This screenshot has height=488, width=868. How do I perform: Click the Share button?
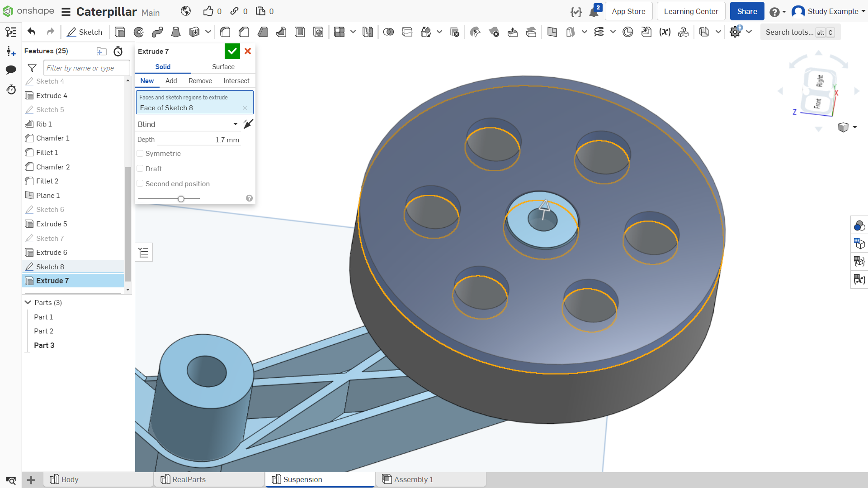coord(747,11)
